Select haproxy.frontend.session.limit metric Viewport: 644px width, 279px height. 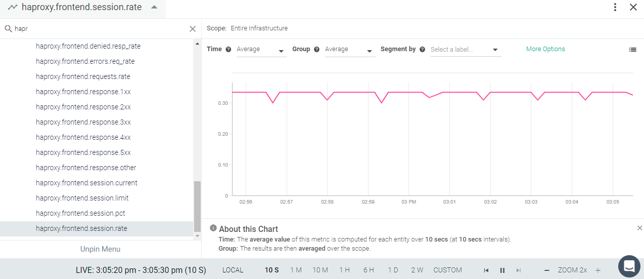(82, 198)
